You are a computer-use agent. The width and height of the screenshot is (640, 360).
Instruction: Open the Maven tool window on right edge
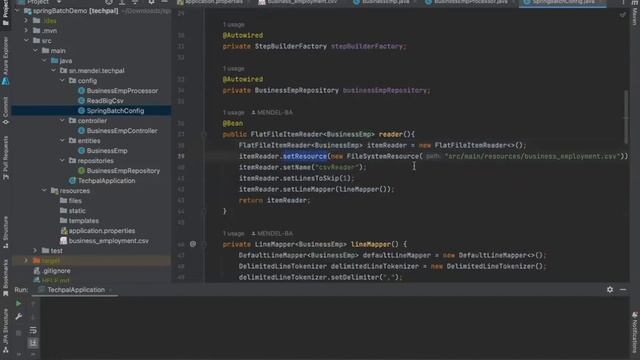click(635, 13)
